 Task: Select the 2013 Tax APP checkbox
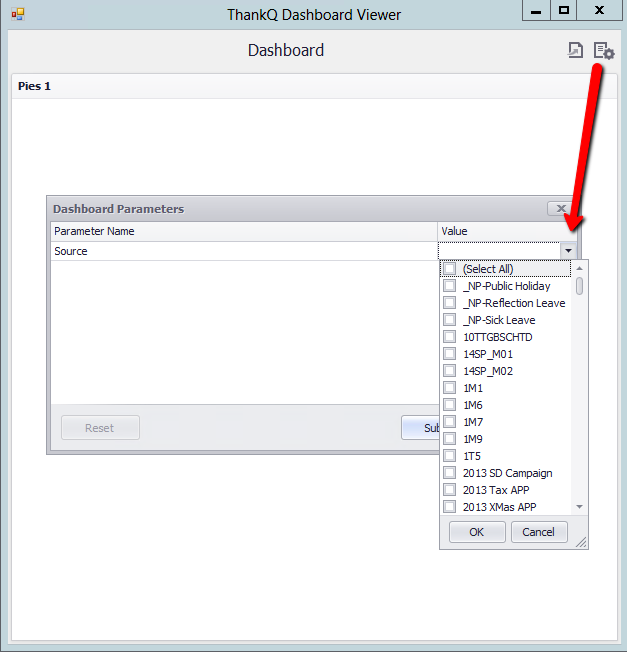450,490
